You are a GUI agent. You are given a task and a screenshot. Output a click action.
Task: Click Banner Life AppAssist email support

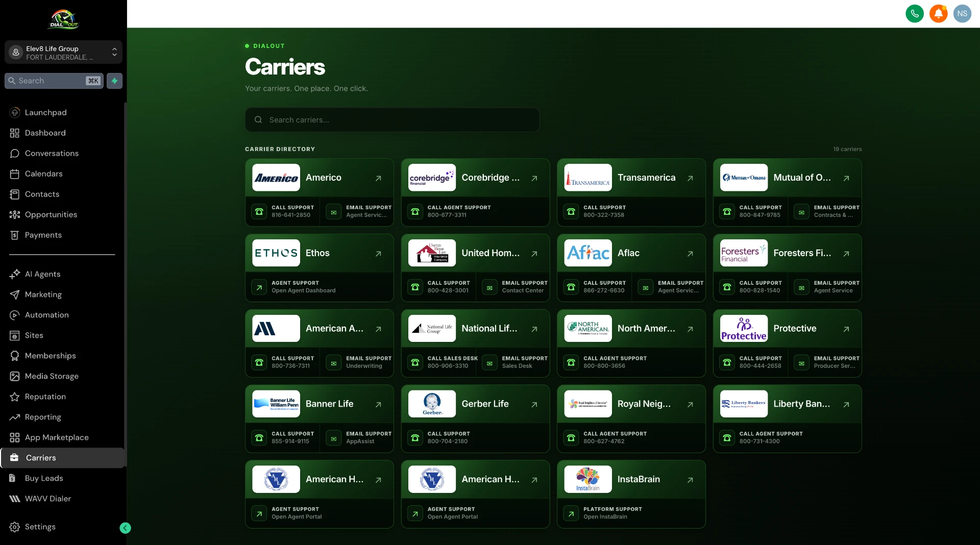358,438
